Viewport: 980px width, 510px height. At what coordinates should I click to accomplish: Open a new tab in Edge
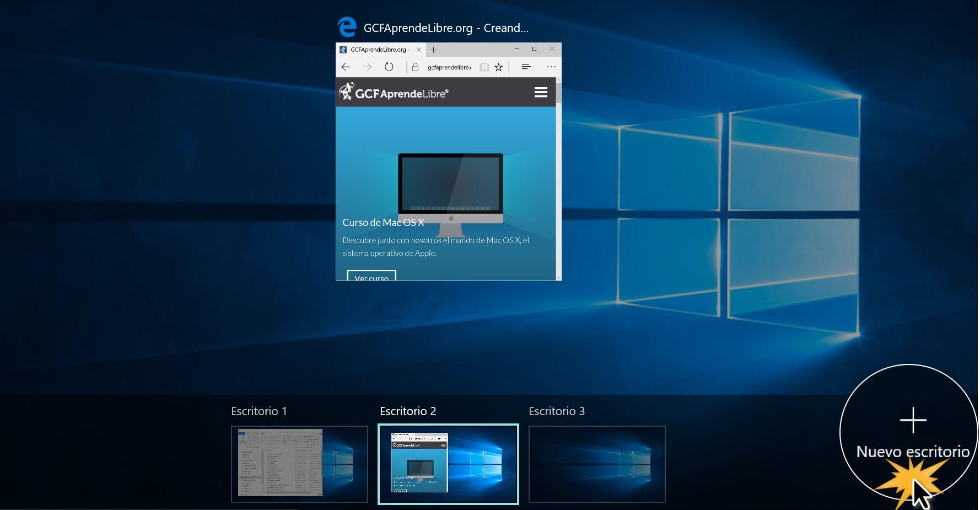click(434, 50)
